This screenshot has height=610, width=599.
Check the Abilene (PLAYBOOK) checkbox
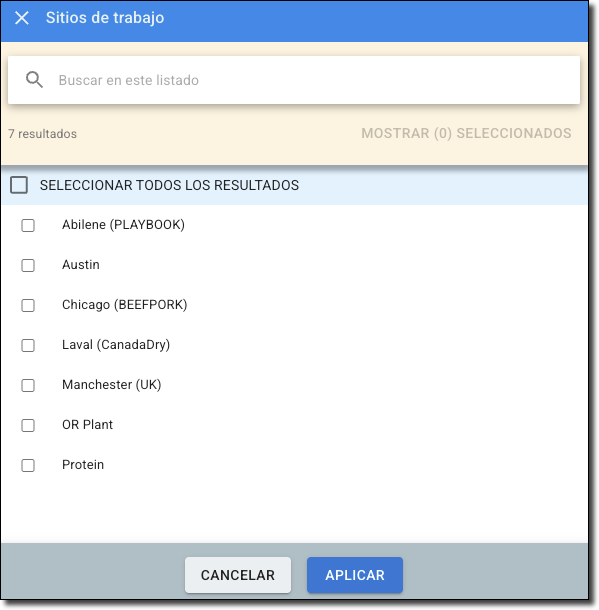point(28,225)
